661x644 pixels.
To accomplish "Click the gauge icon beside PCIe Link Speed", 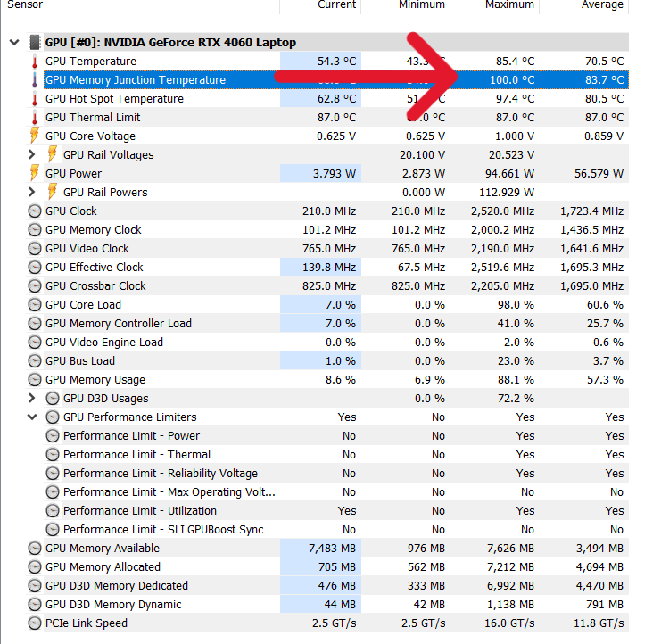I will click(x=35, y=623).
